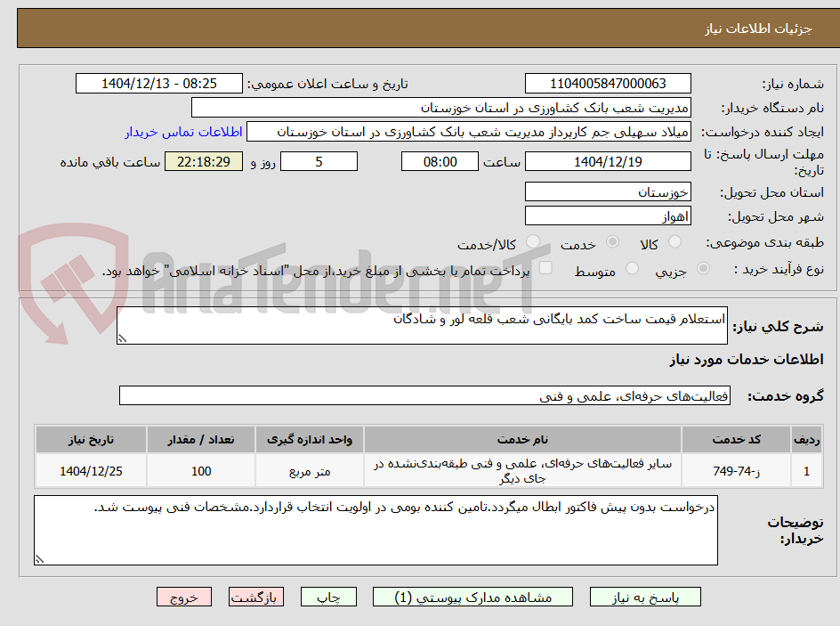Click the 'تاریخ نیاز' column header
Image resolution: width=840 pixels, height=626 pixels.
point(91,440)
